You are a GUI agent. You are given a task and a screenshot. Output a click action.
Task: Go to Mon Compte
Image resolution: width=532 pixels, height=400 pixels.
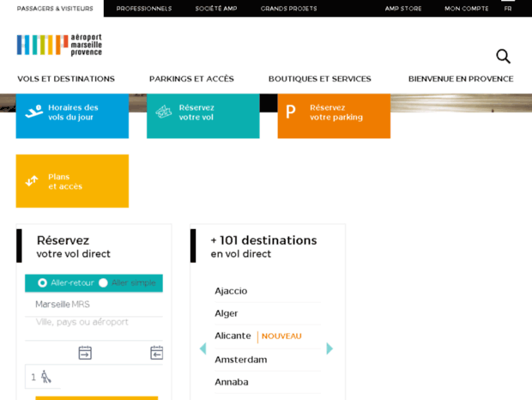466,9
